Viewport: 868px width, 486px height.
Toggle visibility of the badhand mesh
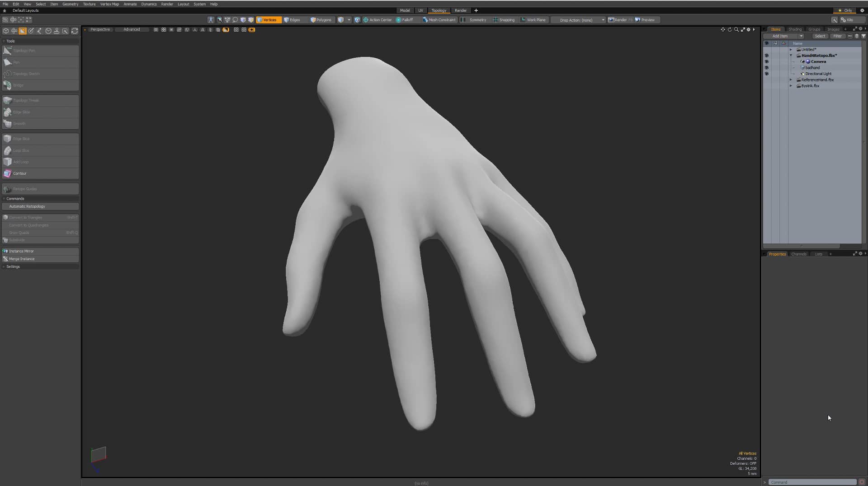point(767,68)
